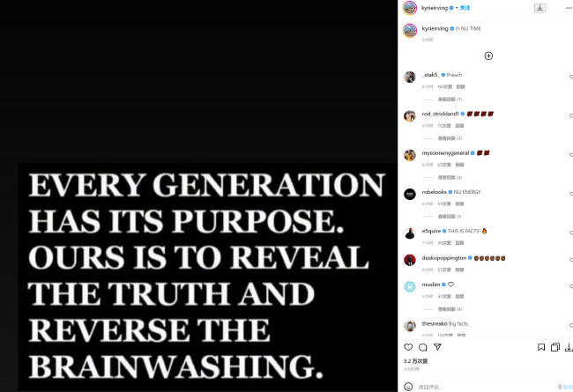This screenshot has width=573, height=392.
Task: Share post via paper plane icon
Action: 437,347
